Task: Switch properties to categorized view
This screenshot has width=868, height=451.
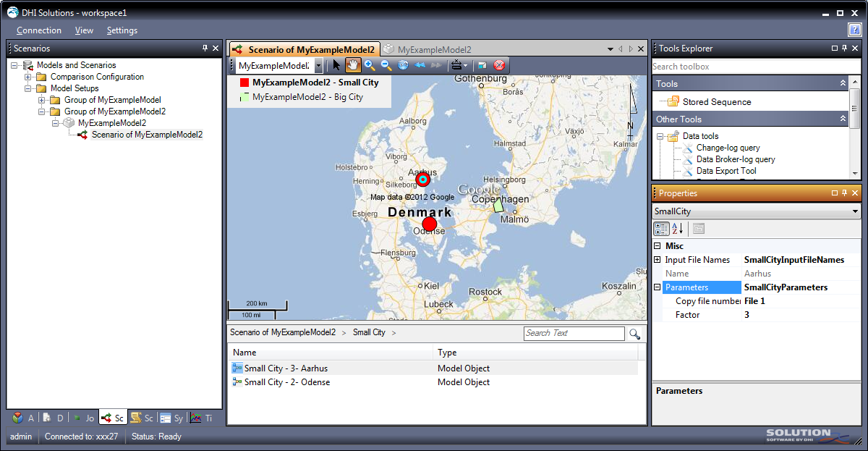Action: coord(661,229)
